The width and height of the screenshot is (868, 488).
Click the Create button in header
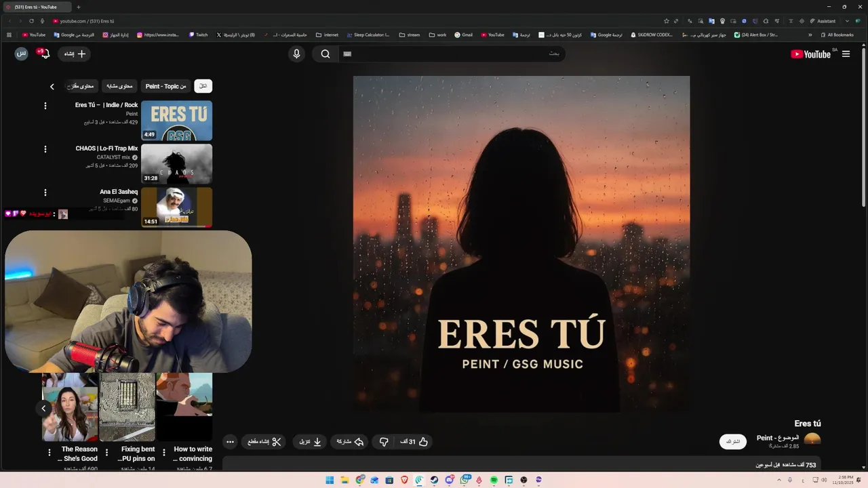click(x=75, y=54)
